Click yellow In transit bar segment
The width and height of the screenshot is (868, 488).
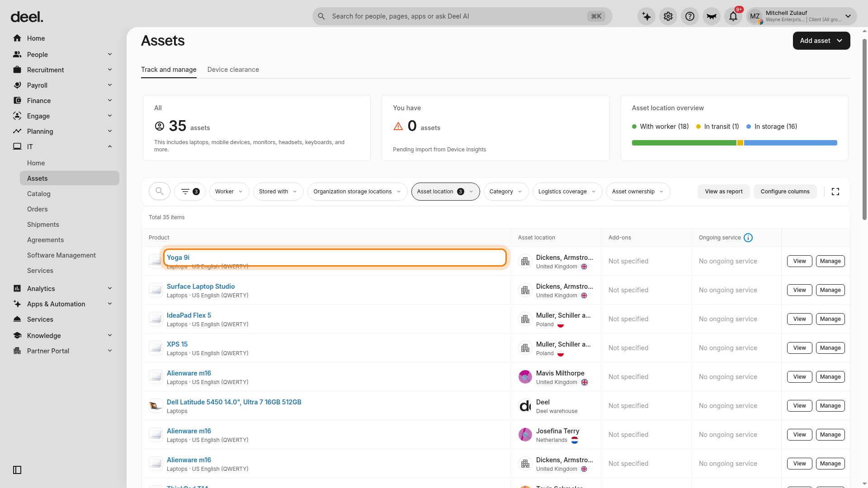740,143
